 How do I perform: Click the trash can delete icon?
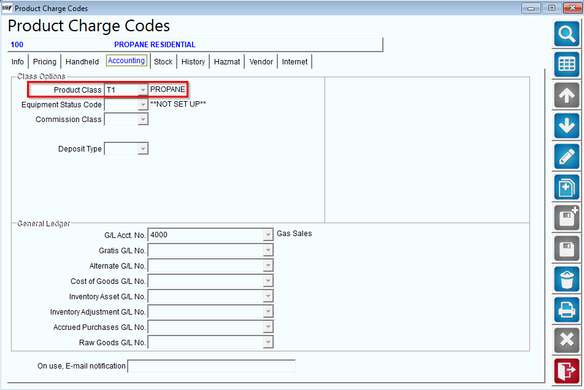[x=566, y=279]
